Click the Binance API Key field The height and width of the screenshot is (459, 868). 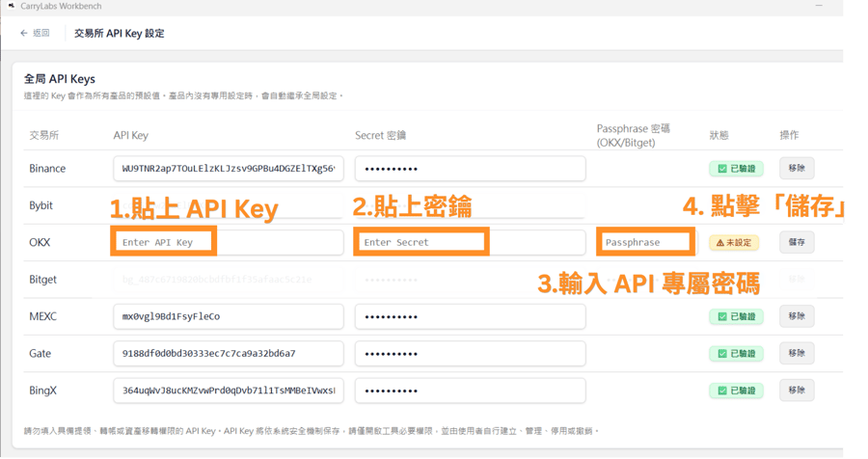pos(228,169)
